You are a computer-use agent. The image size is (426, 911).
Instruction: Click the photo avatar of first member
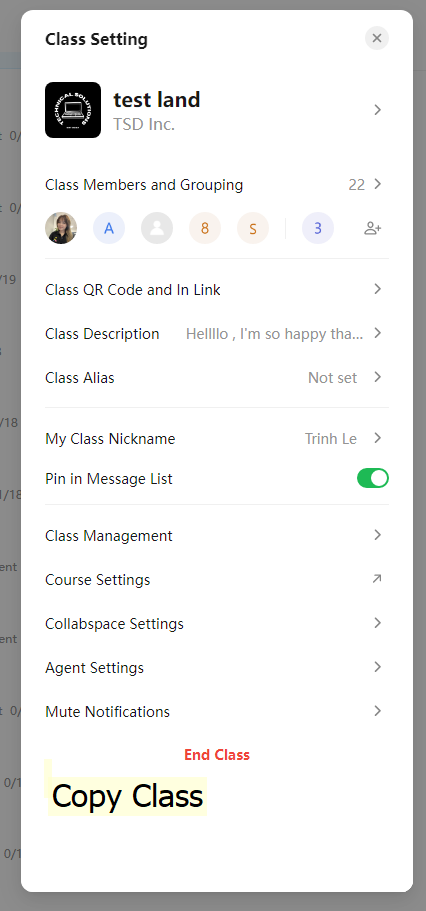click(61, 228)
